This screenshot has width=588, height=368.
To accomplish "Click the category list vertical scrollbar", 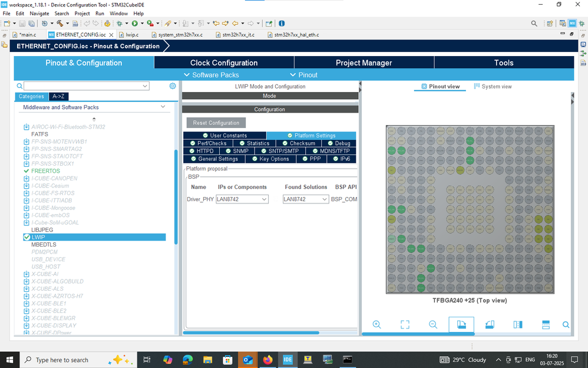I will tap(176, 197).
